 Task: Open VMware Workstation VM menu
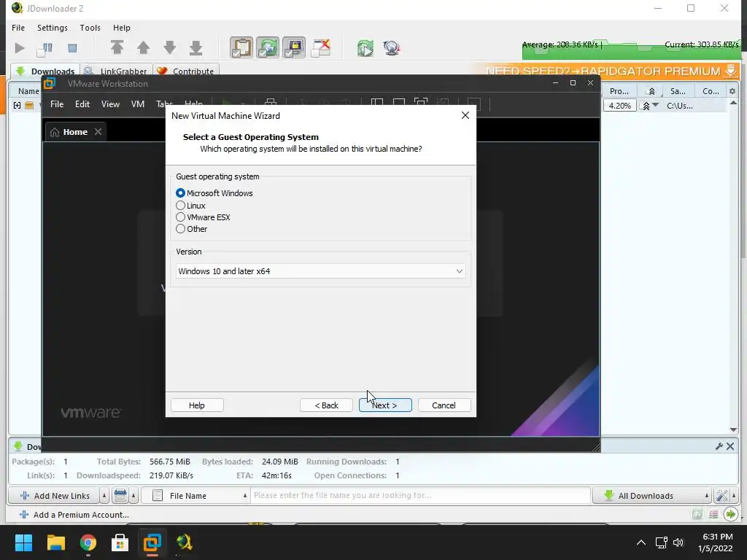138,104
